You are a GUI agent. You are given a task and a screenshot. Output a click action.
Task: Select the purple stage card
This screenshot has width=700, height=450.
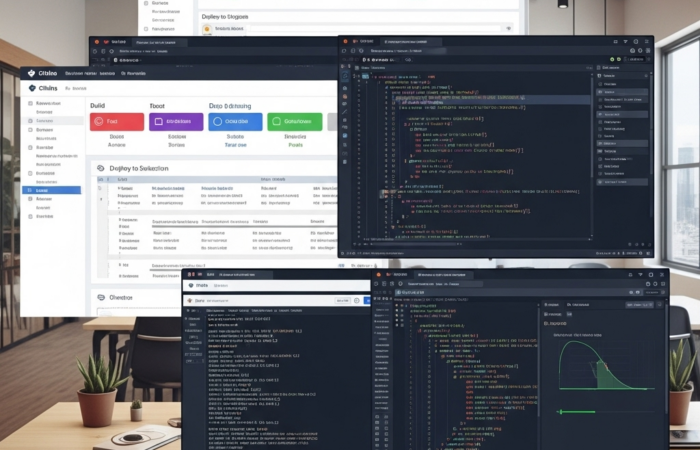tap(175, 121)
